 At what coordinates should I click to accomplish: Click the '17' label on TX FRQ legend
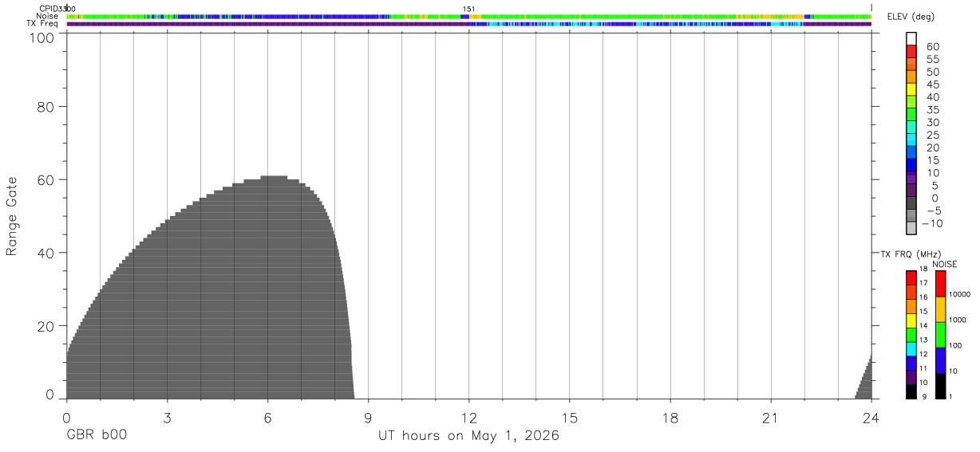click(923, 283)
